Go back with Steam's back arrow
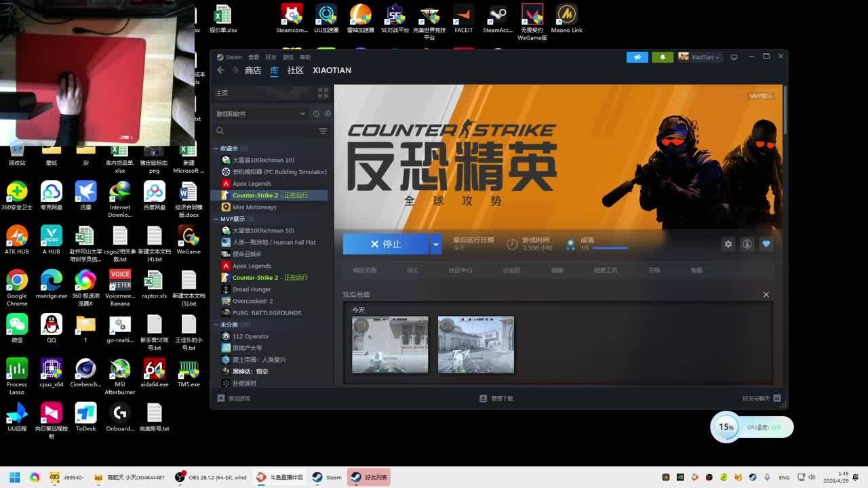 point(220,70)
